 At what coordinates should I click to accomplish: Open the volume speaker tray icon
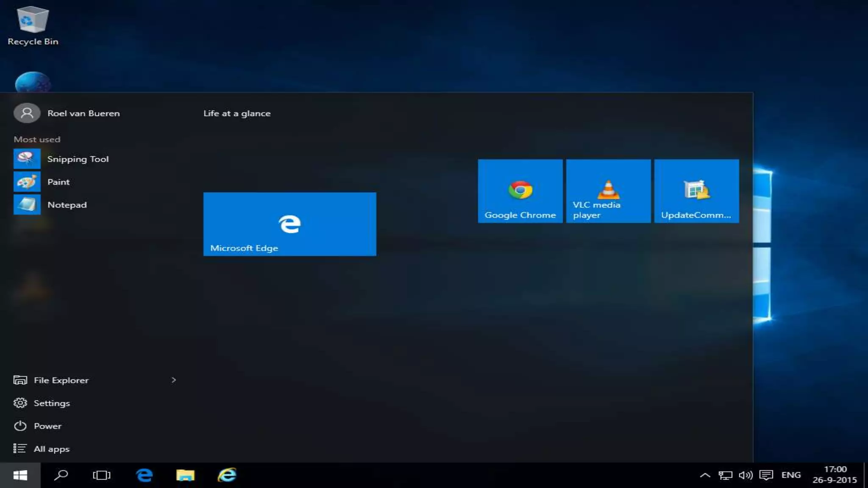click(746, 475)
